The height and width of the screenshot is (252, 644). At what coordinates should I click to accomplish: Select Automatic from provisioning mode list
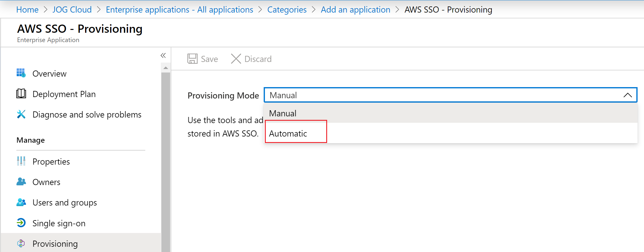(x=288, y=134)
